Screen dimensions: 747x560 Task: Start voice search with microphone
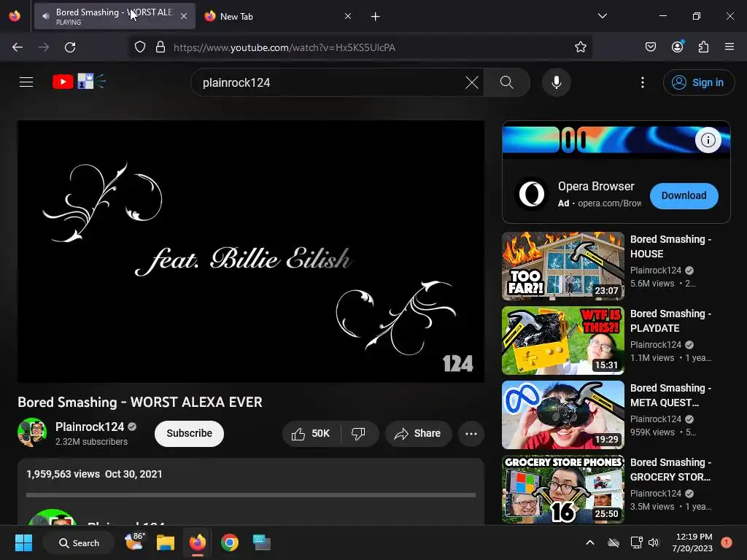[x=556, y=82]
